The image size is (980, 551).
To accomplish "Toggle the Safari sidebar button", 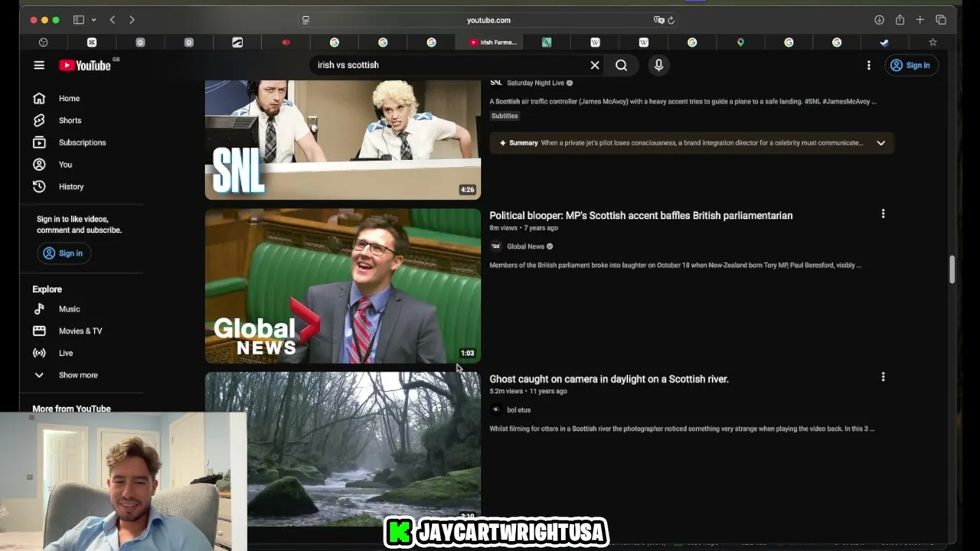I will tap(78, 20).
